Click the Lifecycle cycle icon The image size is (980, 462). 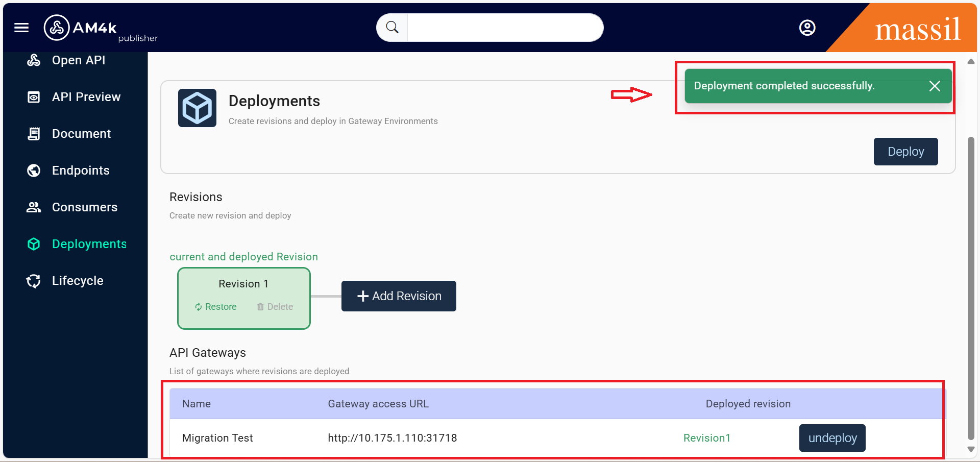click(x=34, y=281)
